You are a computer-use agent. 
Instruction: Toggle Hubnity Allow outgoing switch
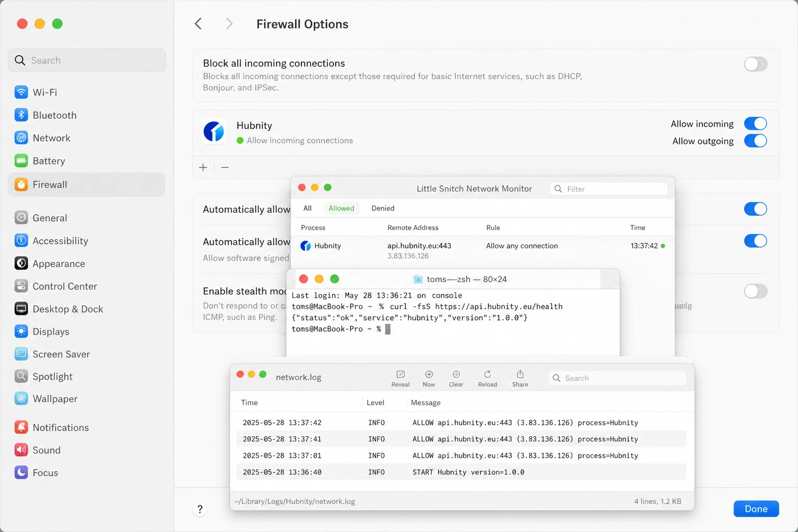pos(755,141)
